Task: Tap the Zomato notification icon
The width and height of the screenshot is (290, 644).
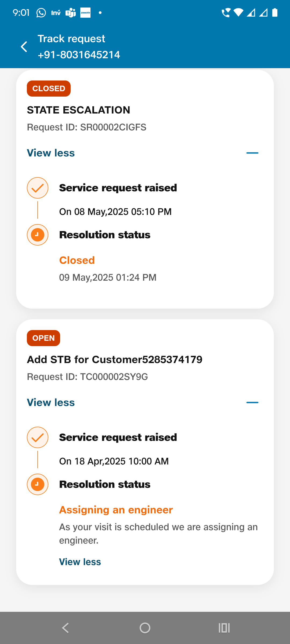Action: pos(85,13)
